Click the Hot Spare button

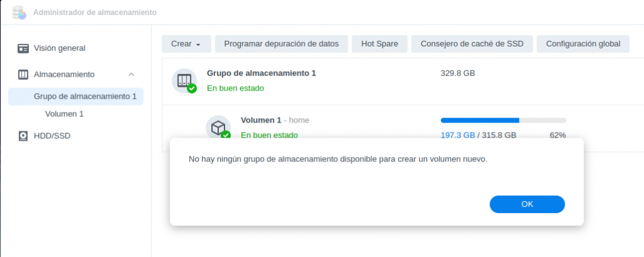tap(379, 44)
